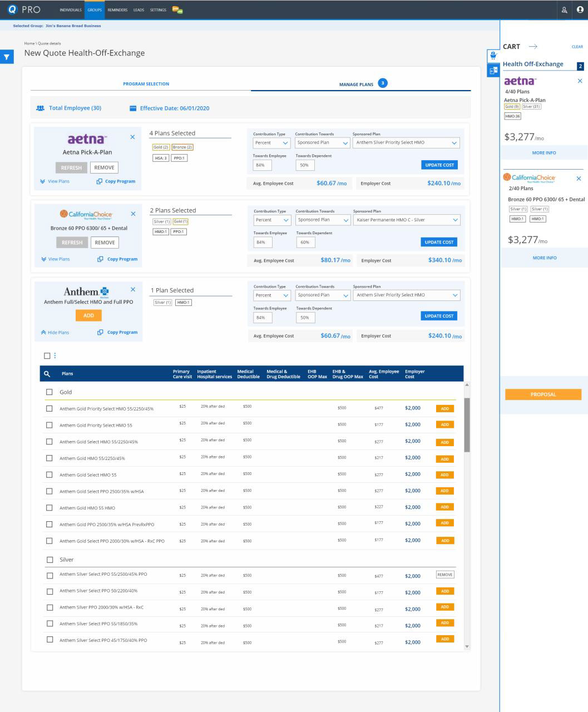Check Anthem Gold HMO 55 HMO checkbox
This screenshot has width=588, height=712.
point(49,508)
